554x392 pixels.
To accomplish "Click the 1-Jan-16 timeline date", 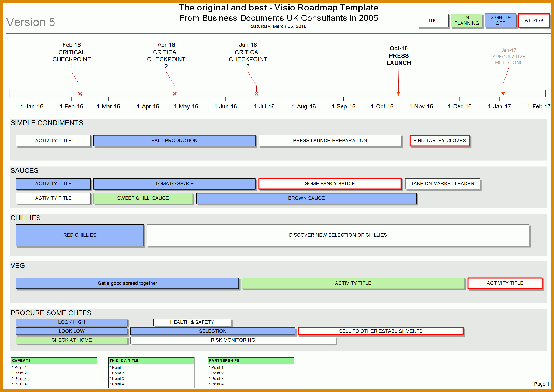I will [x=32, y=107].
